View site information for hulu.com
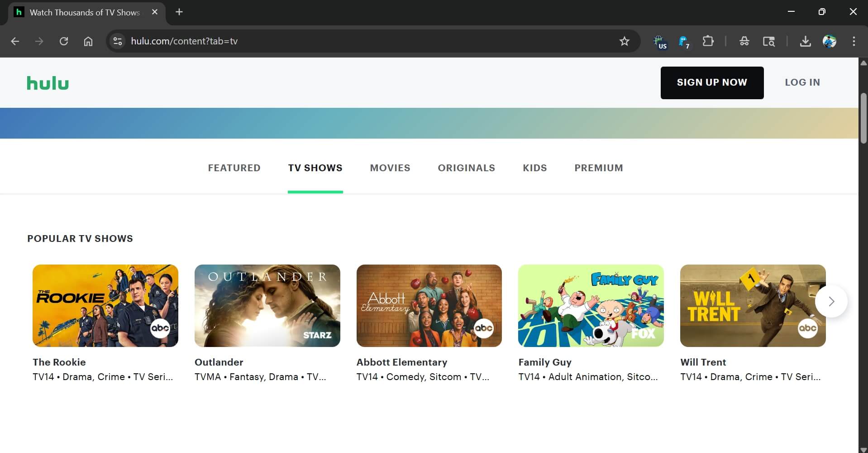 click(117, 41)
